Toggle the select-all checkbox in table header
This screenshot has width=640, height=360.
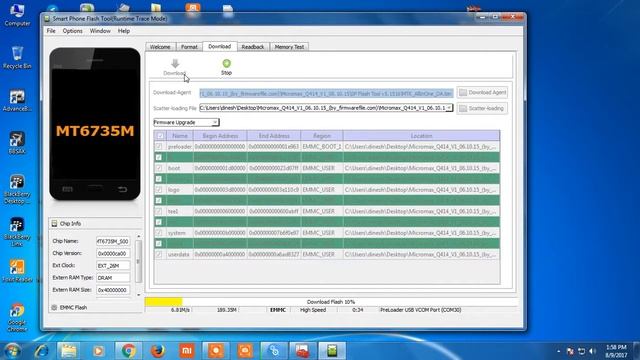click(160, 136)
